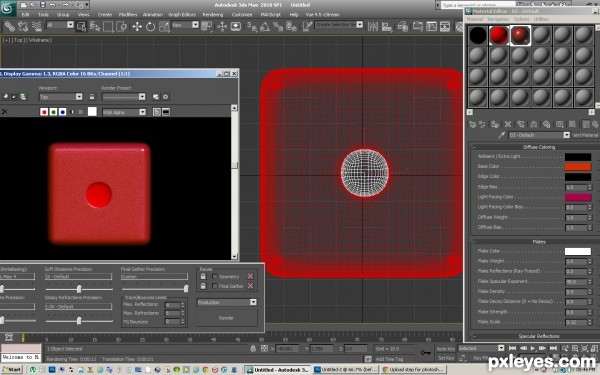This screenshot has height=375, width=600.
Task: Click the Clear image X icon in render window
Action: click(4, 112)
